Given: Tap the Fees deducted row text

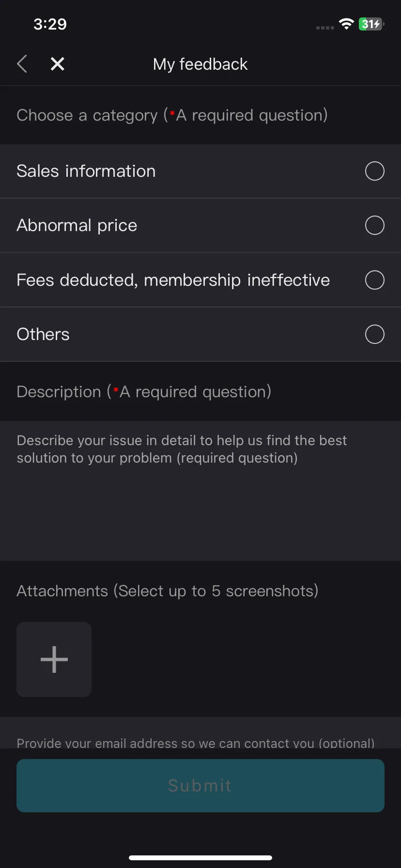Looking at the screenshot, I should click(x=173, y=280).
